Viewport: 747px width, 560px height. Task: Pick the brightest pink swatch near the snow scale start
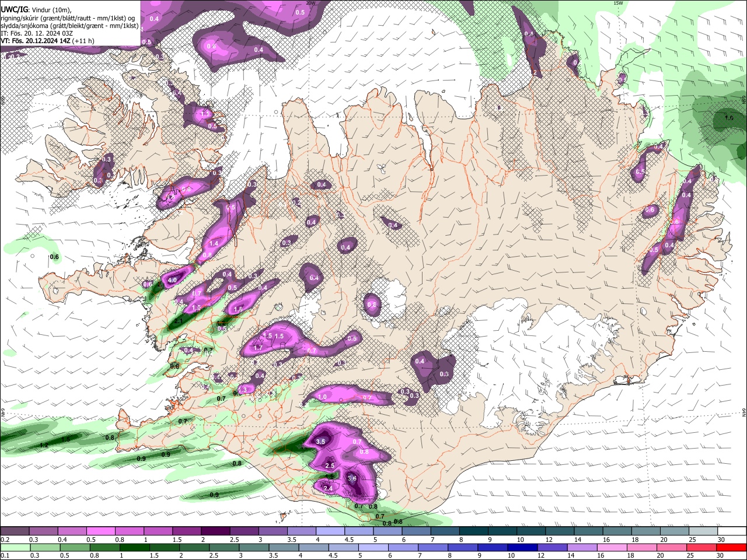100,531
